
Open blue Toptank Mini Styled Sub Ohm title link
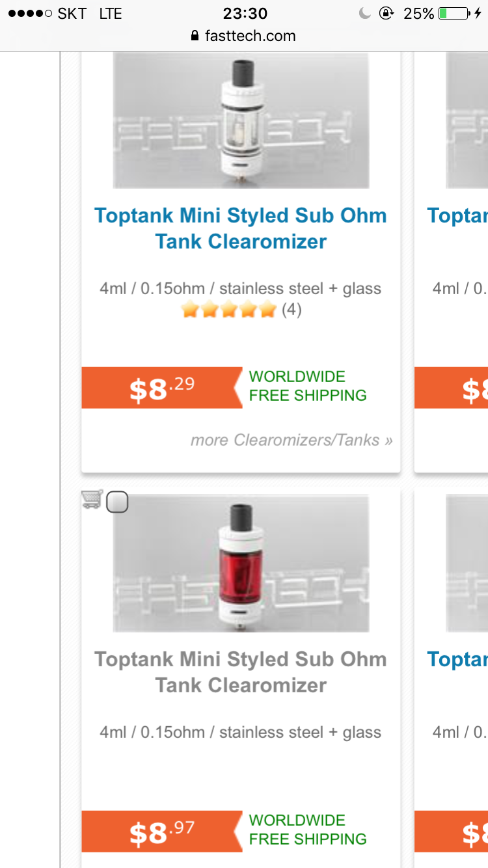[241, 228]
